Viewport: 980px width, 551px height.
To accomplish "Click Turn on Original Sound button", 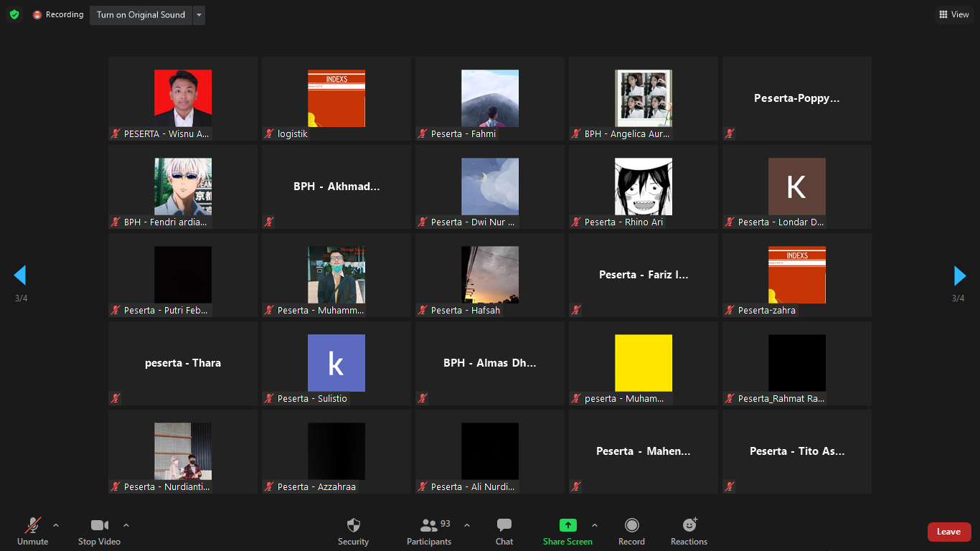I will (141, 15).
